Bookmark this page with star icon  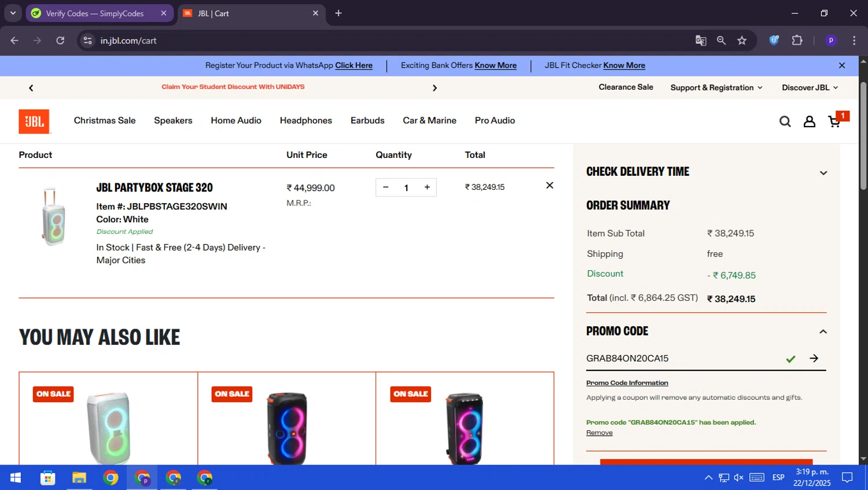[742, 40]
